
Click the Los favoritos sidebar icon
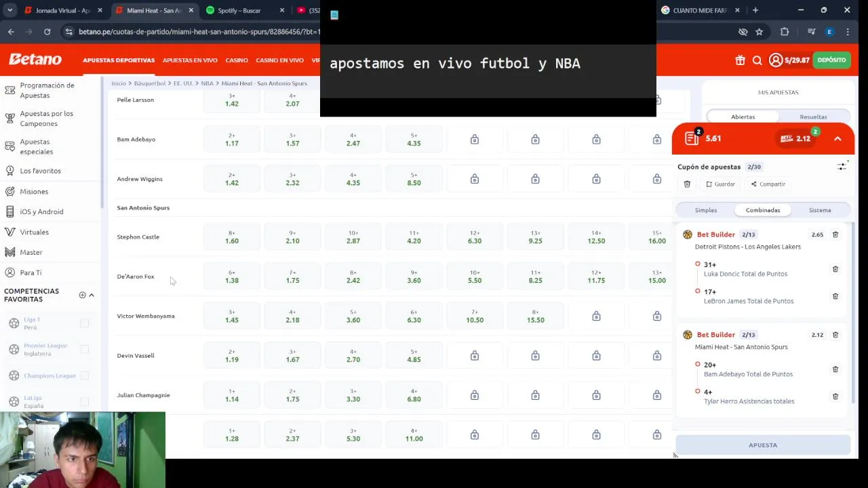pyautogui.click(x=9, y=171)
